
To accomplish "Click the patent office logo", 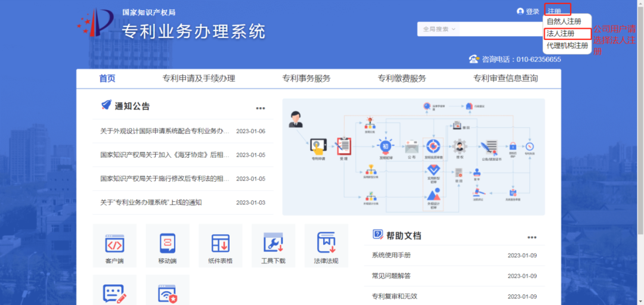I will 95,24.
